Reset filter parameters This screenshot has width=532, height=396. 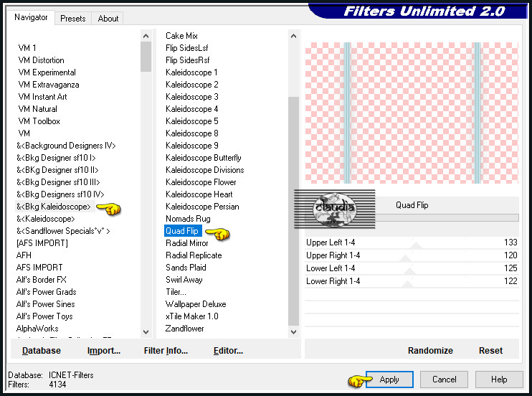click(490, 351)
